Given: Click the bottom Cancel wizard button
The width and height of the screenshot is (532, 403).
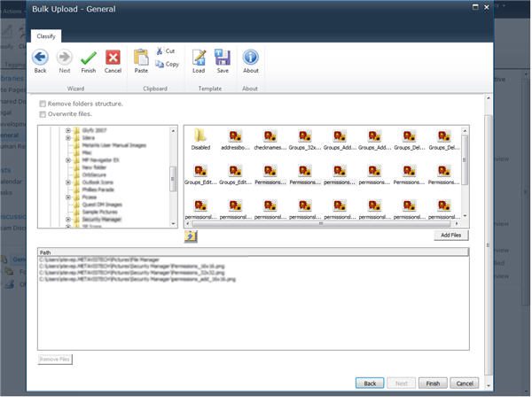Looking at the screenshot, I should [465, 384].
